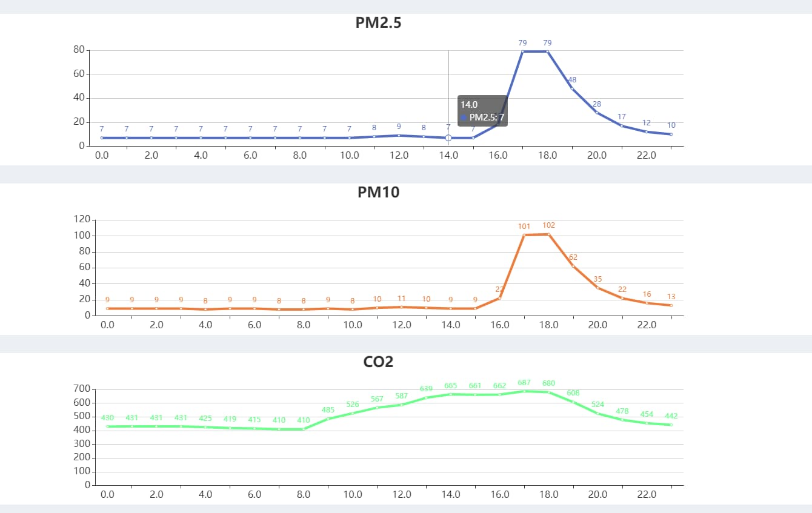
Task: Pick the CO2 data point valued 454
Action: coord(647,423)
